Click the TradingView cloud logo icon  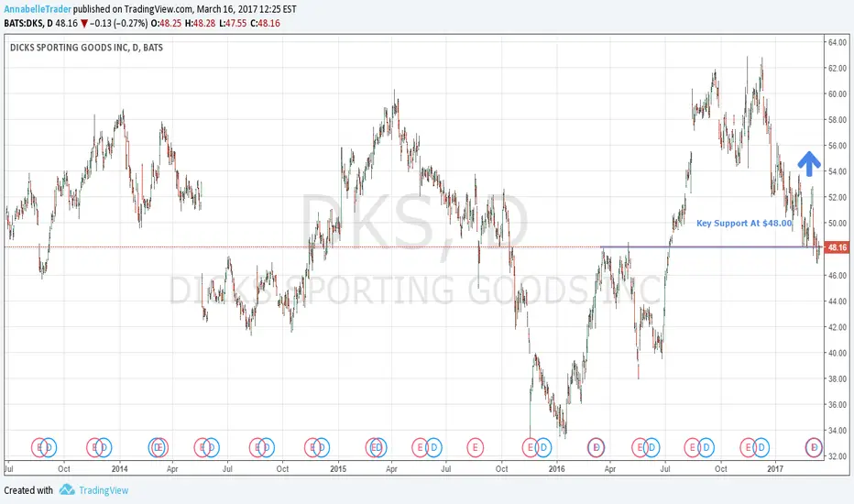pos(67,489)
